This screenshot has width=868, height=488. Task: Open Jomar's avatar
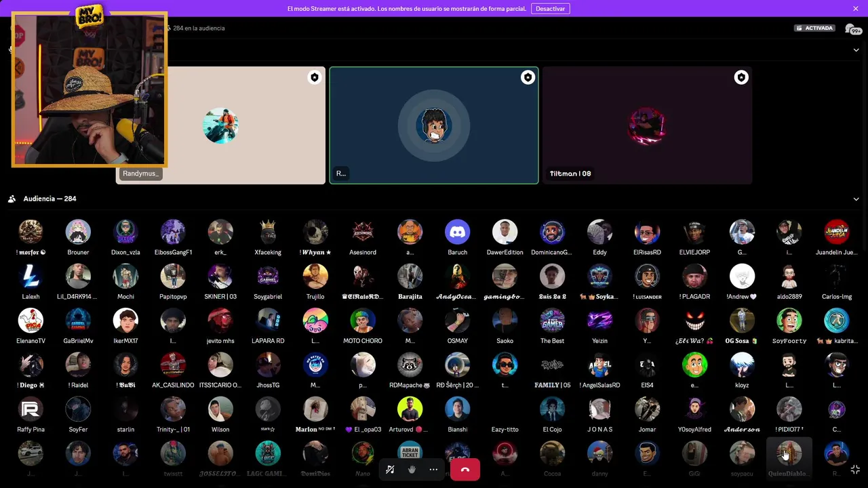(x=647, y=409)
